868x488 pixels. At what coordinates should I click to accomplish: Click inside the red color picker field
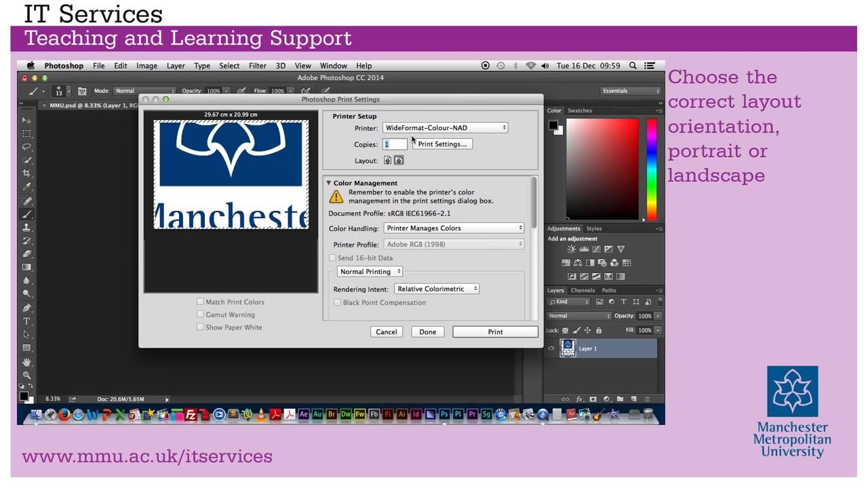point(603,169)
